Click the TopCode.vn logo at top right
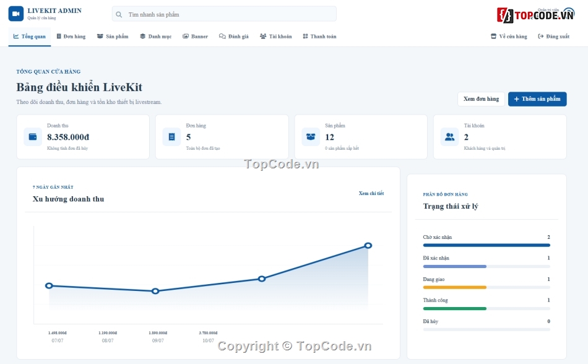This screenshot has width=588, height=364. point(535,15)
